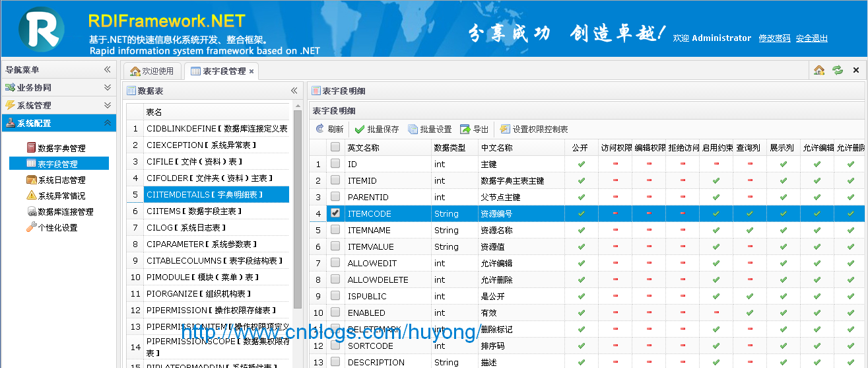The height and width of the screenshot is (368, 868).
Task: Click the X icon beside refresh tabs
Action: coord(856,70)
